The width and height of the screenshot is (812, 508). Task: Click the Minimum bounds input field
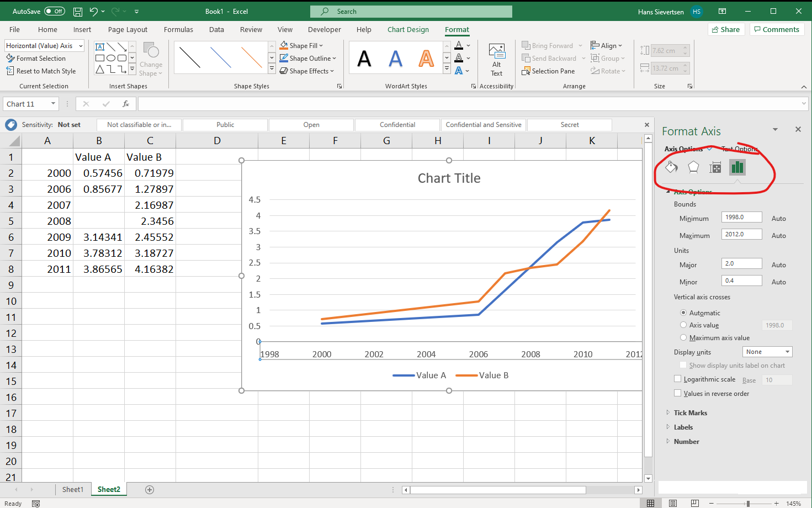[x=741, y=218]
